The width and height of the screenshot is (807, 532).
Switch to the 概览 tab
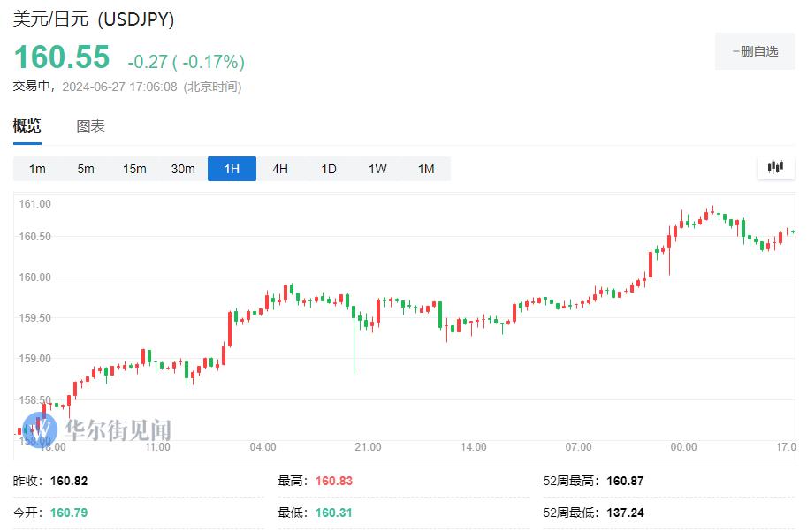click(27, 126)
